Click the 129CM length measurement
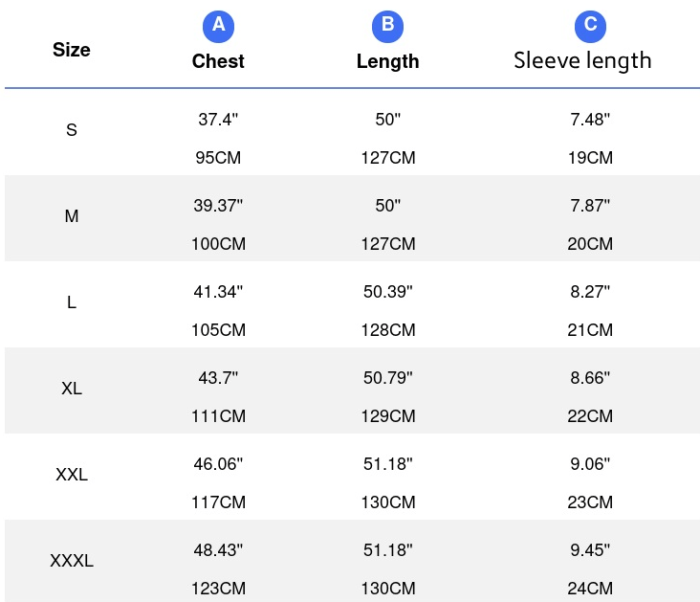 pos(387,416)
